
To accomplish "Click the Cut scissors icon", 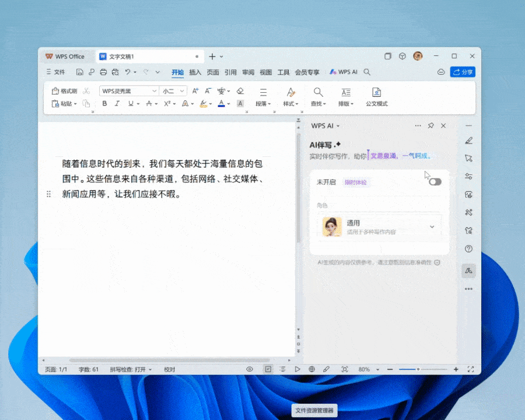I will click(x=86, y=91).
